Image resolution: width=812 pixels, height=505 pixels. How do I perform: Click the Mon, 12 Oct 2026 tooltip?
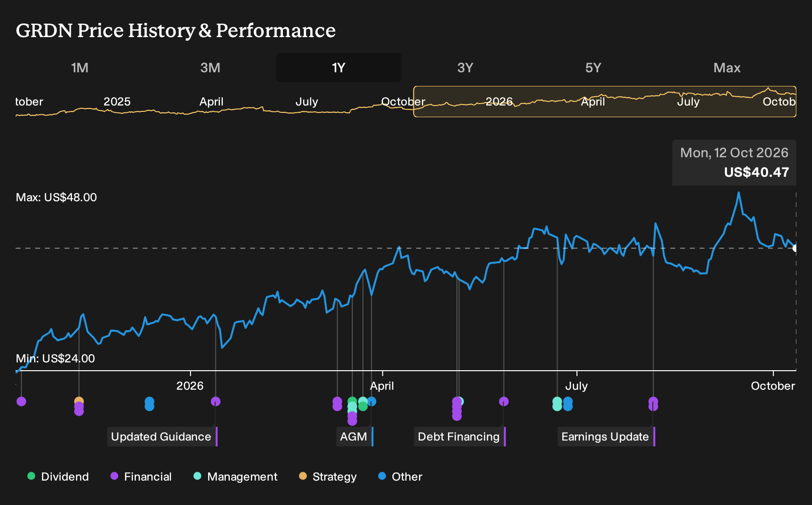734,163
